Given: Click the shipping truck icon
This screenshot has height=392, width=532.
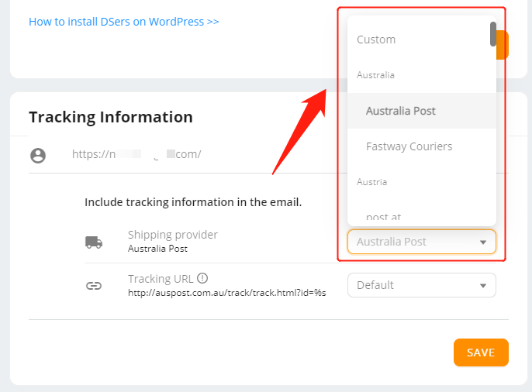Looking at the screenshot, I should [94, 242].
